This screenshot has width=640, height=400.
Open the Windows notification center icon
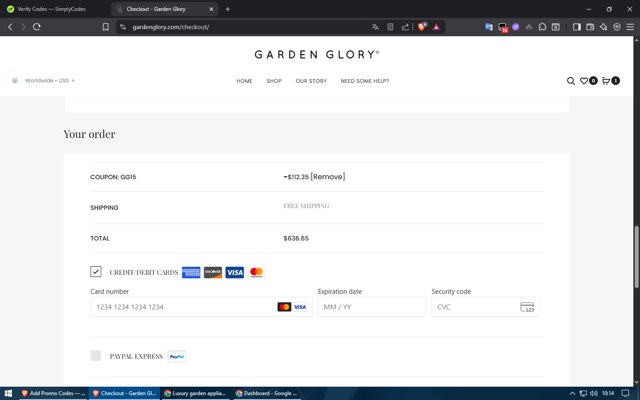pyautogui.click(x=625, y=393)
